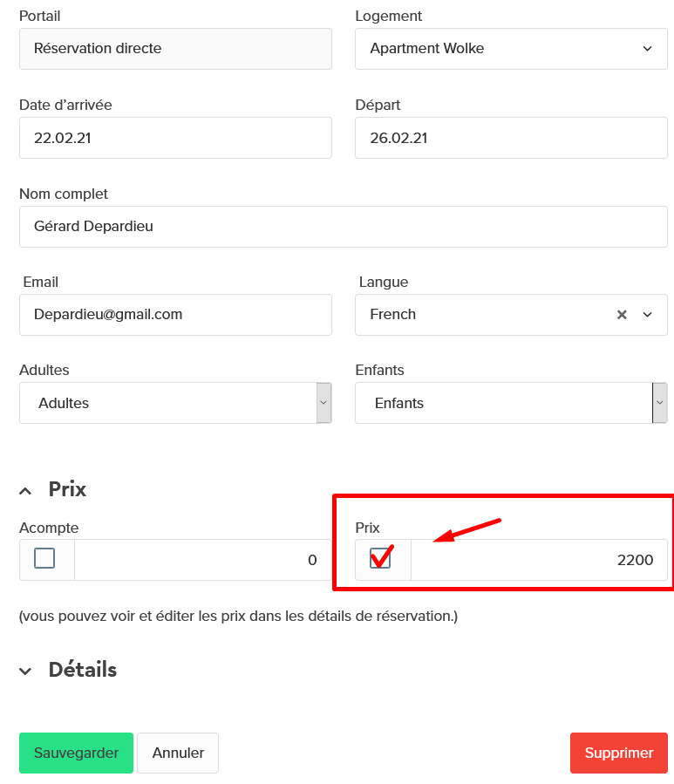Image resolution: width=674 pixels, height=784 pixels.
Task: Click the Portail Réservation directe field
Action: pos(175,49)
